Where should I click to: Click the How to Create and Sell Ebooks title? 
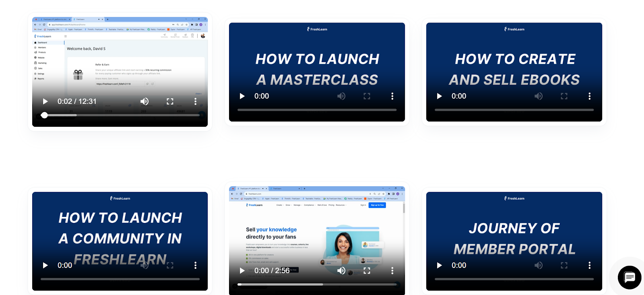(x=514, y=69)
